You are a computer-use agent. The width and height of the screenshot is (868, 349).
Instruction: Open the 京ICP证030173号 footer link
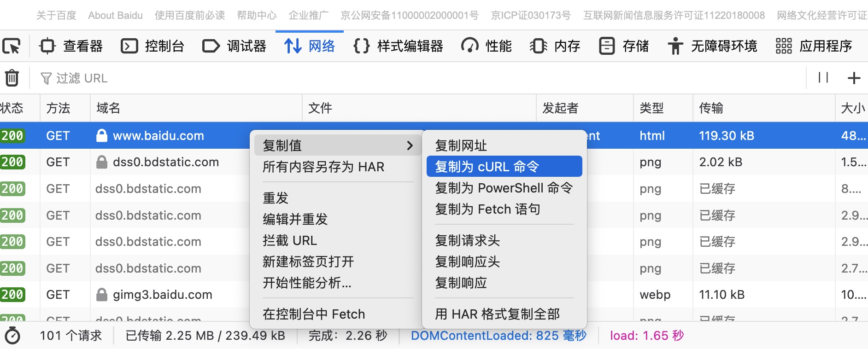tap(531, 16)
